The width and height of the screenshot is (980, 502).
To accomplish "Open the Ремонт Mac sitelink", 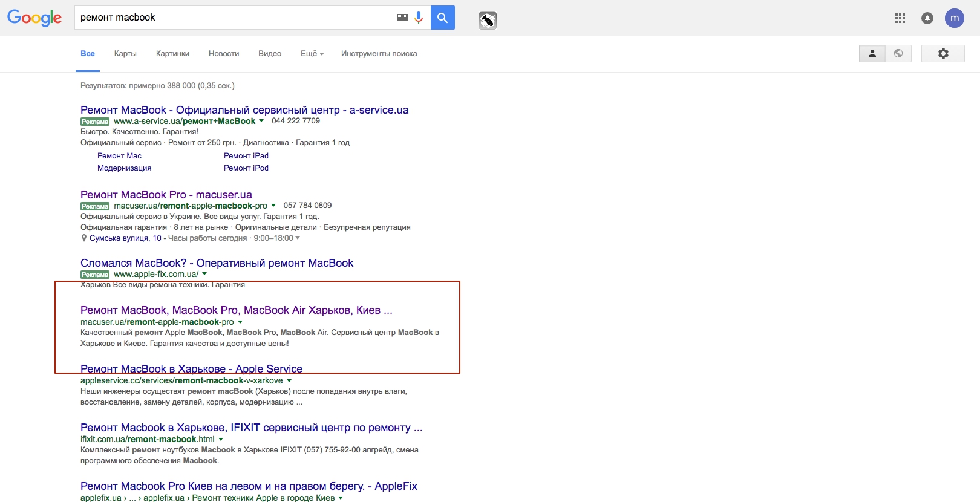I will click(119, 156).
